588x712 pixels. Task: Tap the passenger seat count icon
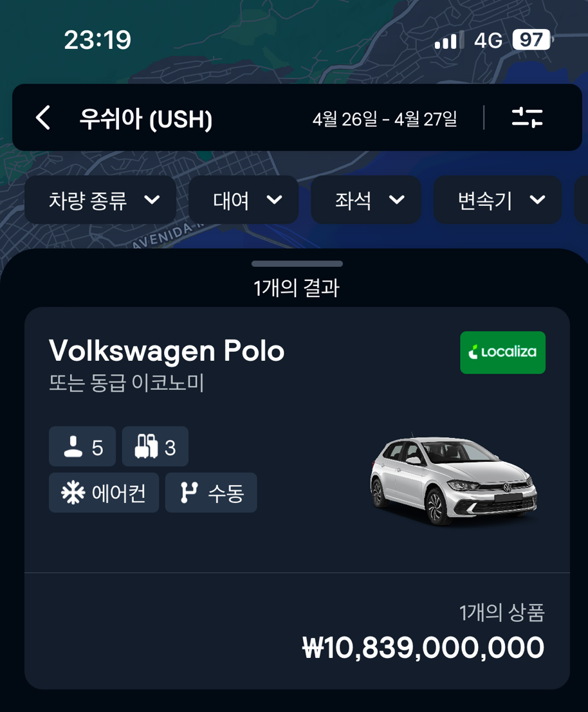pos(73,446)
